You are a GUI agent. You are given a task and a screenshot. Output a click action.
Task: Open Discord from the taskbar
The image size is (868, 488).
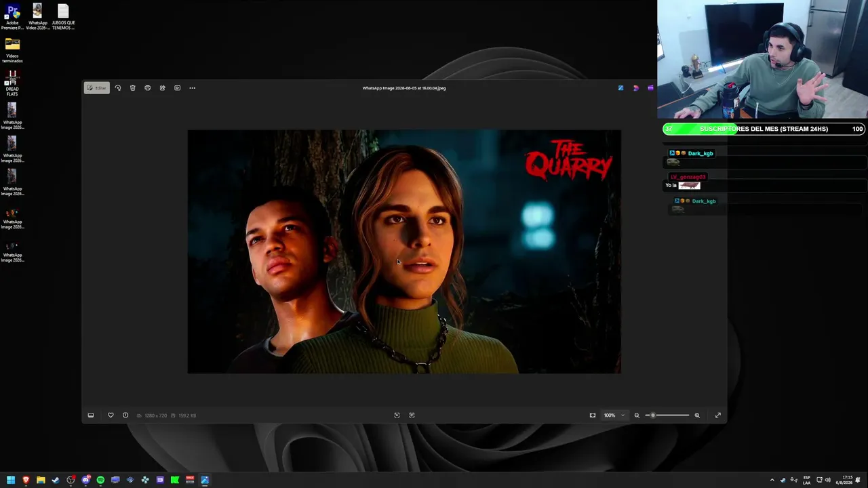click(x=85, y=481)
